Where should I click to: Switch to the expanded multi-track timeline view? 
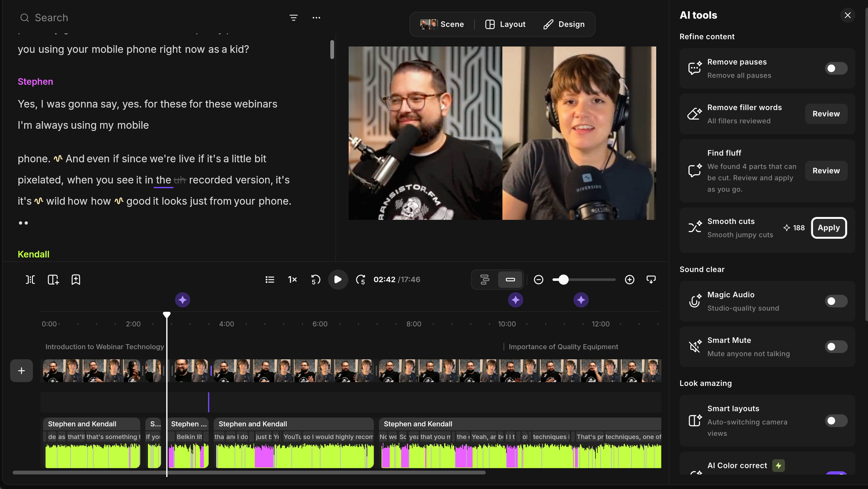[485, 280]
